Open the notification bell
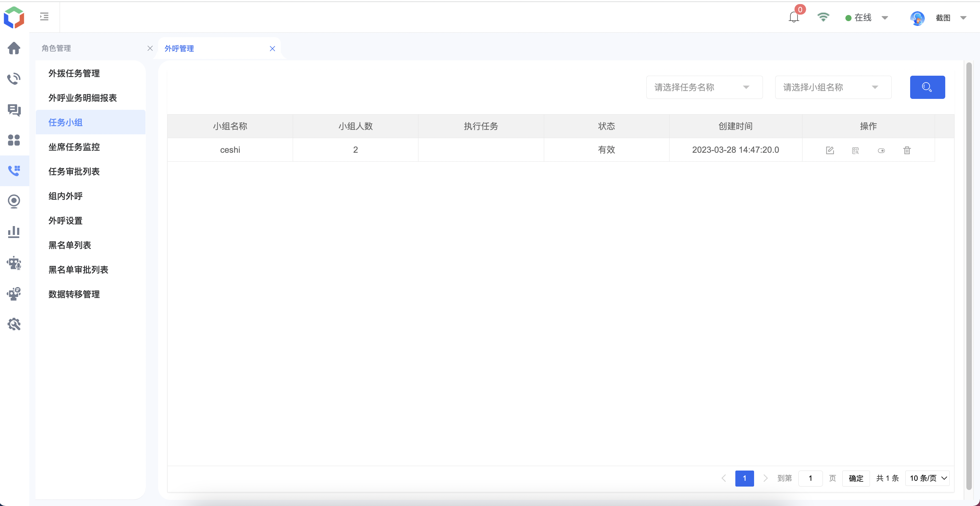The height and width of the screenshot is (506, 980). 794,17
